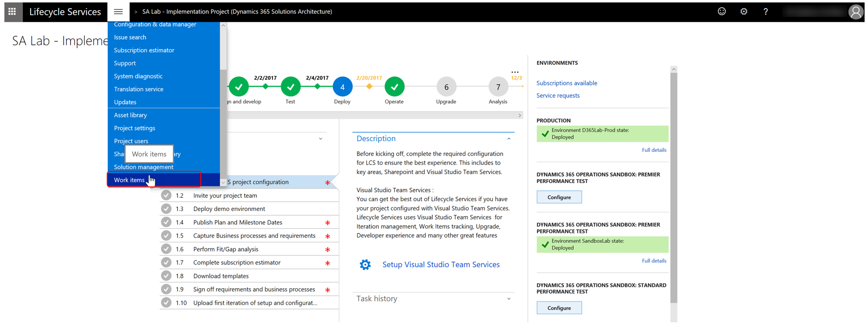This screenshot has width=868, height=333.
Task: Go to Lifecycle Services home title
Action: tap(65, 12)
